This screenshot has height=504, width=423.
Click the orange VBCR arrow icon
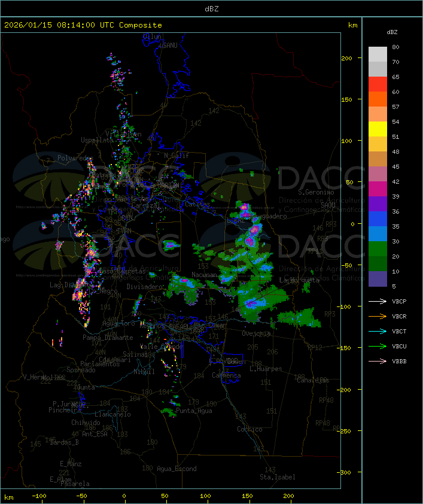pos(378,317)
